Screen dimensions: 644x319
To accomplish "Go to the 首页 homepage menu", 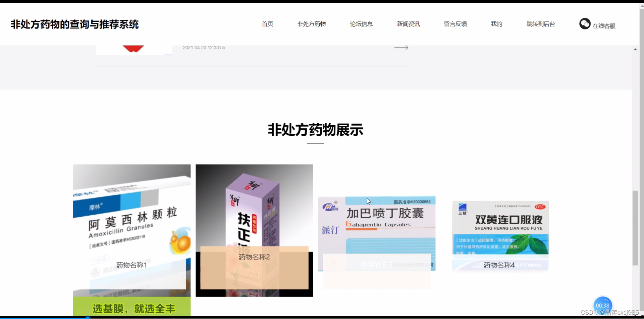I will [267, 24].
